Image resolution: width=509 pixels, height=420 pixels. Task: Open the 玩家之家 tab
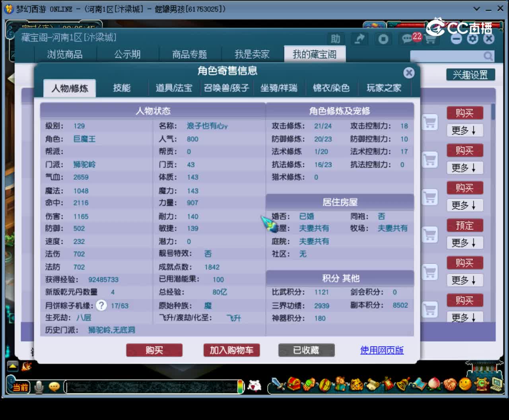[x=384, y=88]
